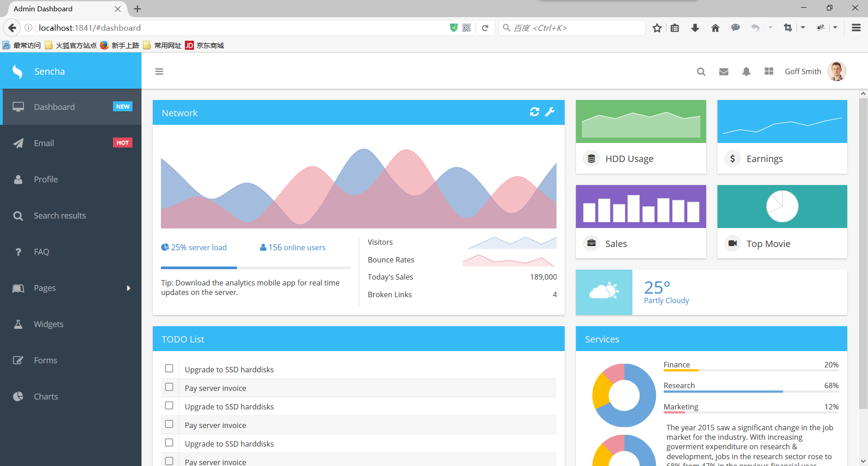Click the Email paper plane icon
This screenshot has height=466, width=868.
[x=18, y=143]
